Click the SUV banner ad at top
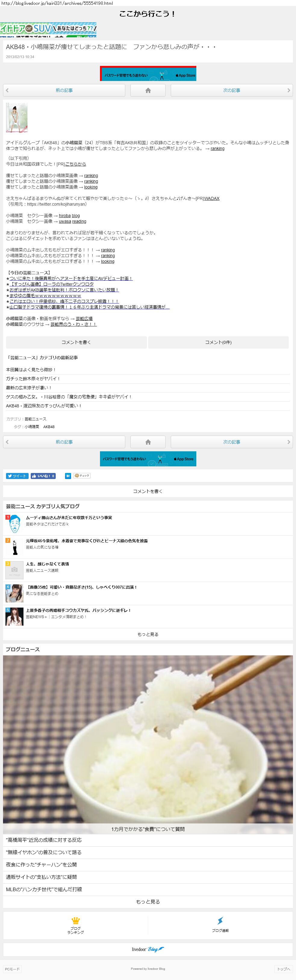Screen dimensions: 296x980 pos(48,30)
